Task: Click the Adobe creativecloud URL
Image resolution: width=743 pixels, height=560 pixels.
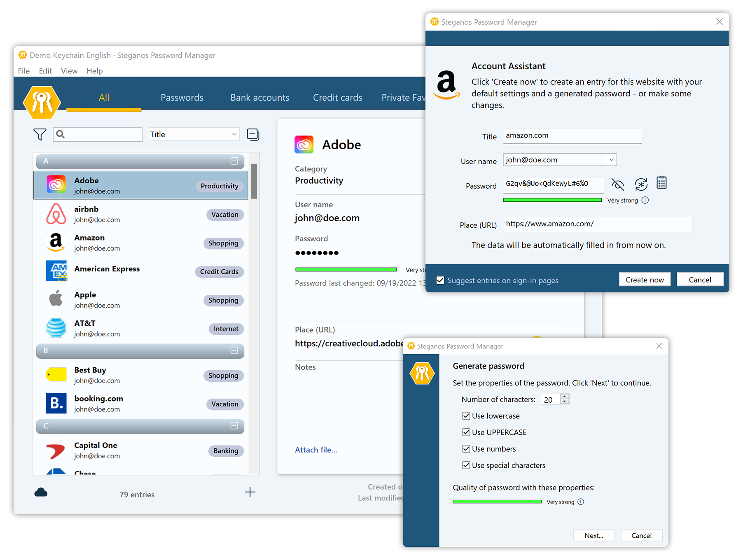Action: pyautogui.click(x=349, y=343)
